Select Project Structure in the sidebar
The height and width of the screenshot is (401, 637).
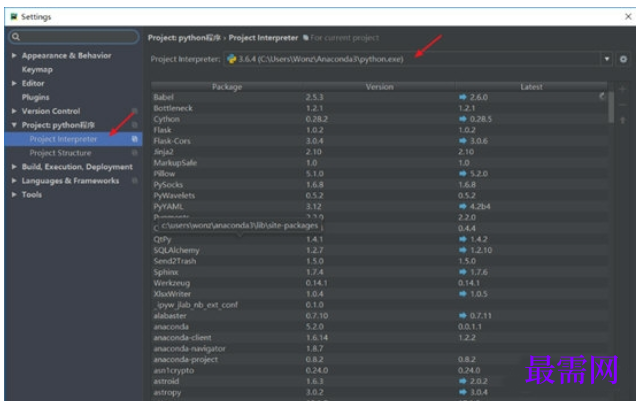click(x=60, y=153)
